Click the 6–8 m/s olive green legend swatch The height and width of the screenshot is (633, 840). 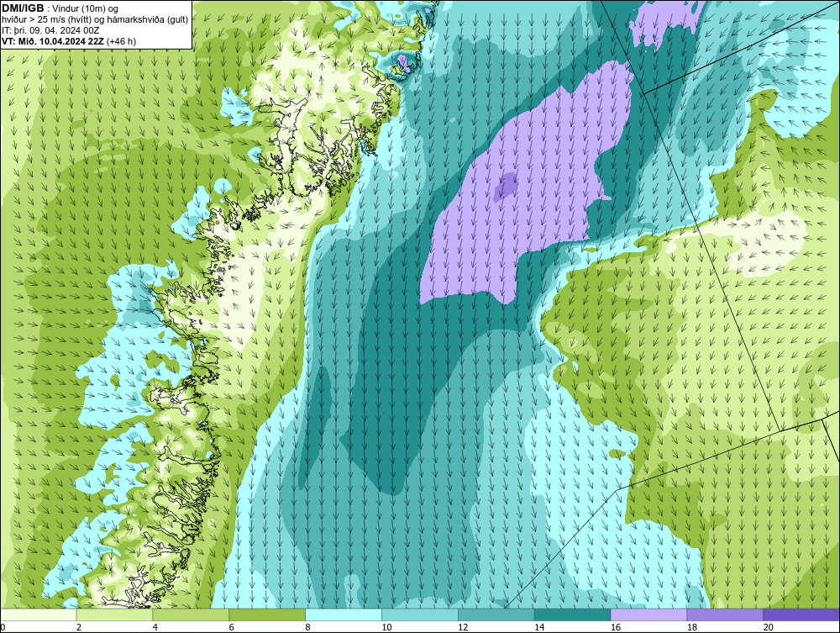click(x=267, y=615)
